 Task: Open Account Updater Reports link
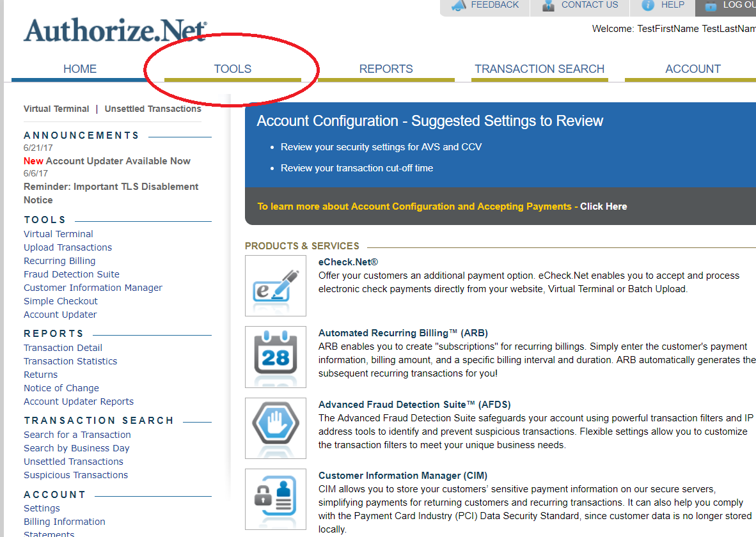(x=79, y=401)
